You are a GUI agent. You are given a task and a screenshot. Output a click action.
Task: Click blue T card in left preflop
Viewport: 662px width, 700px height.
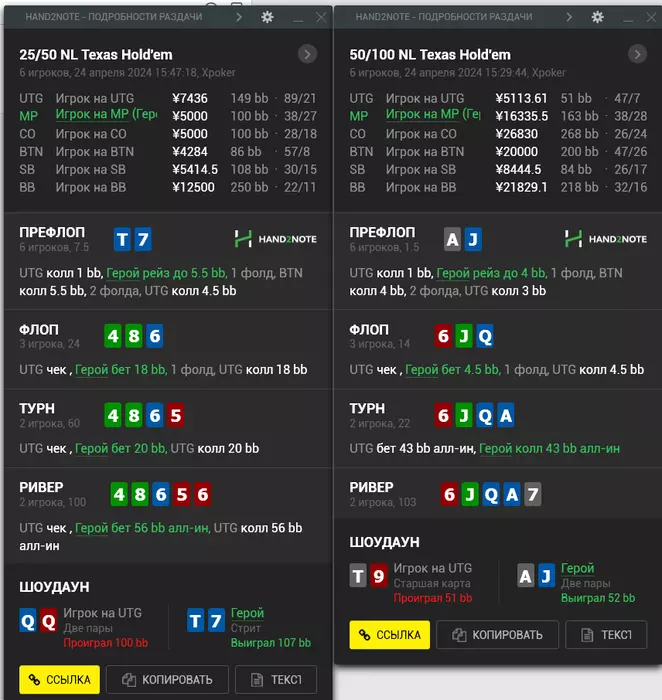(122, 239)
